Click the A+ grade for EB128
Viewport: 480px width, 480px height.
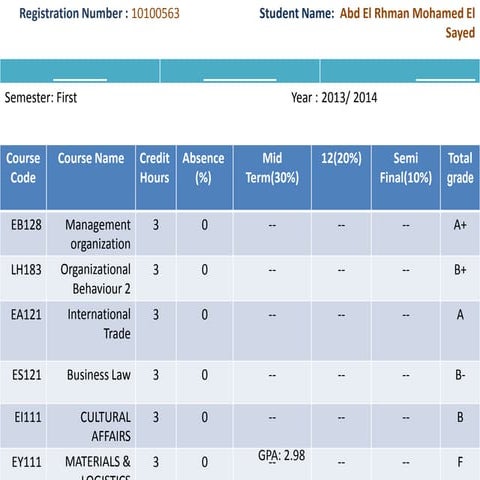point(460,225)
